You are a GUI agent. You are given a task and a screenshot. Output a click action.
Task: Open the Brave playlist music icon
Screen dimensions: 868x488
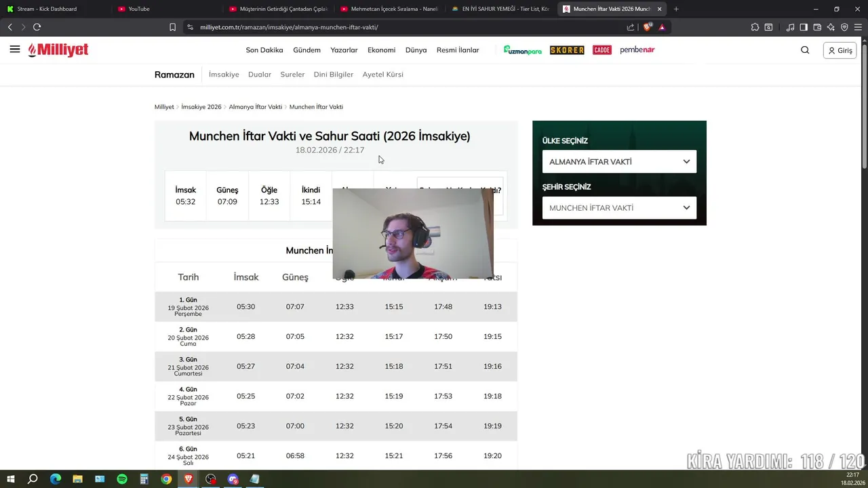tap(790, 27)
